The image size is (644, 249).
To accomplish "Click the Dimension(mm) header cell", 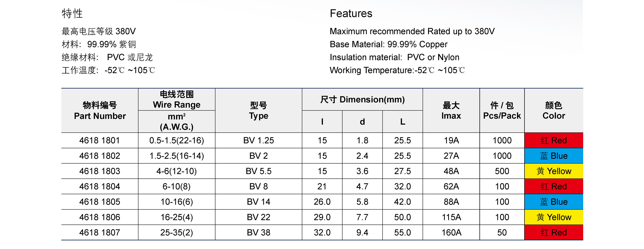I will (x=362, y=99).
